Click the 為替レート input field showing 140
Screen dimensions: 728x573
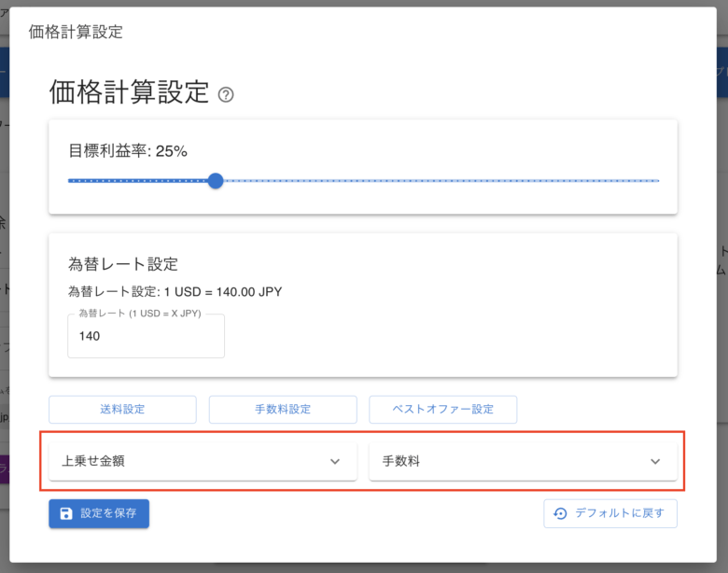click(x=146, y=336)
